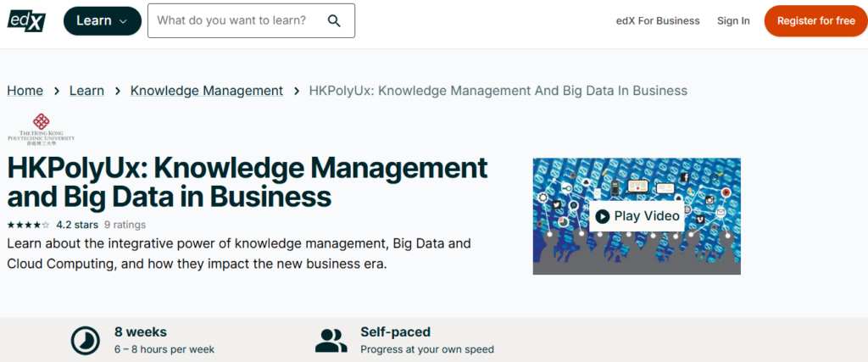
Task: Open Knowledge Management breadcrumb link
Action: tap(207, 91)
